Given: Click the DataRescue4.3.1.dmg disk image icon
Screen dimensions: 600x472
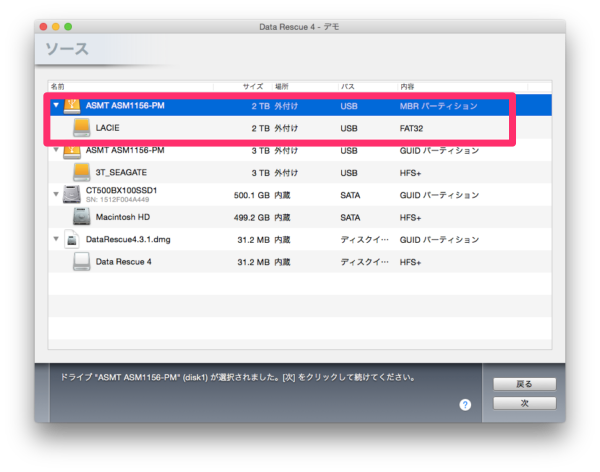Looking at the screenshot, I should 72,239.
